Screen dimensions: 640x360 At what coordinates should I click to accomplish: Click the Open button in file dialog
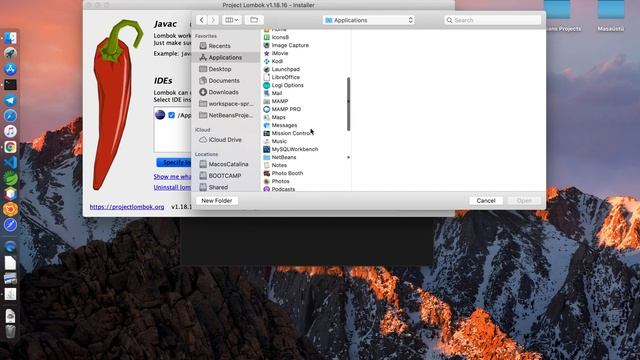[x=524, y=201]
